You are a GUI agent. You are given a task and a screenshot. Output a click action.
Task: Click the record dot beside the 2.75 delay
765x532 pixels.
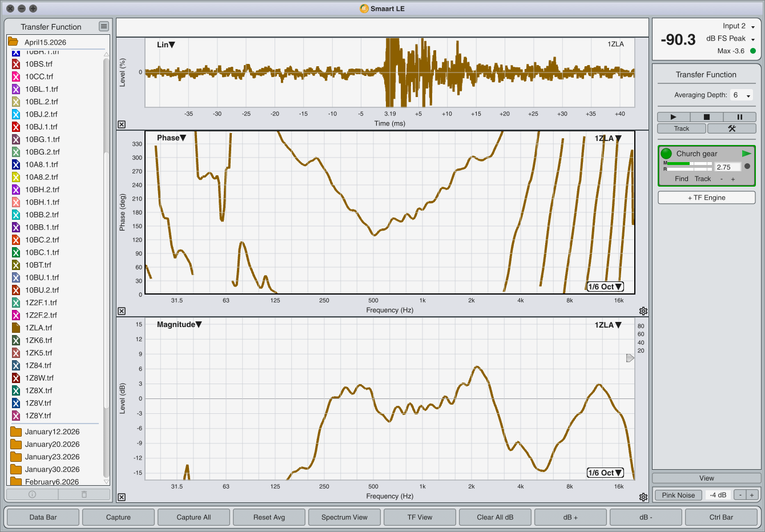coord(747,167)
